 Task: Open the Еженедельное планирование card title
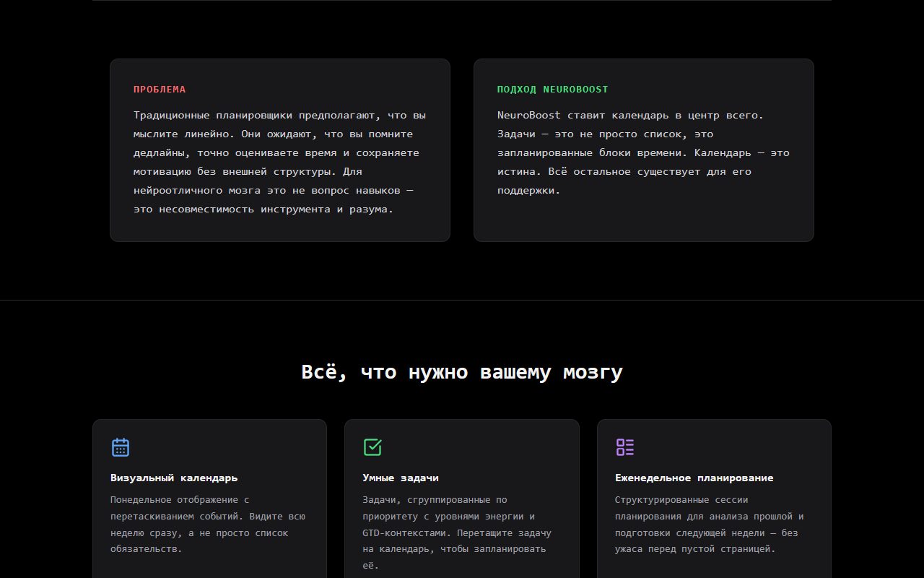[x=694, y=478]
